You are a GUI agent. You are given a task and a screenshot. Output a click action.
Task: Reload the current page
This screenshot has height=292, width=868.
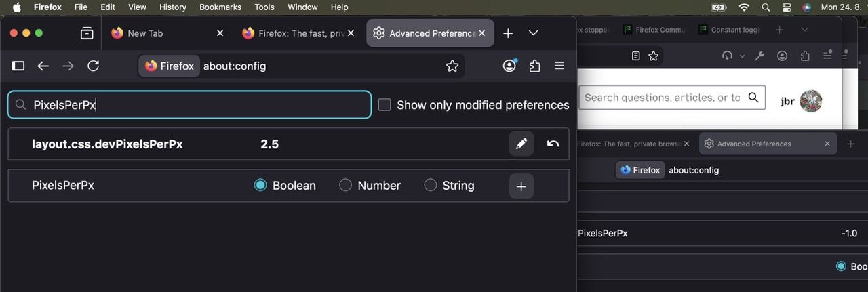(x=94, y=66)
